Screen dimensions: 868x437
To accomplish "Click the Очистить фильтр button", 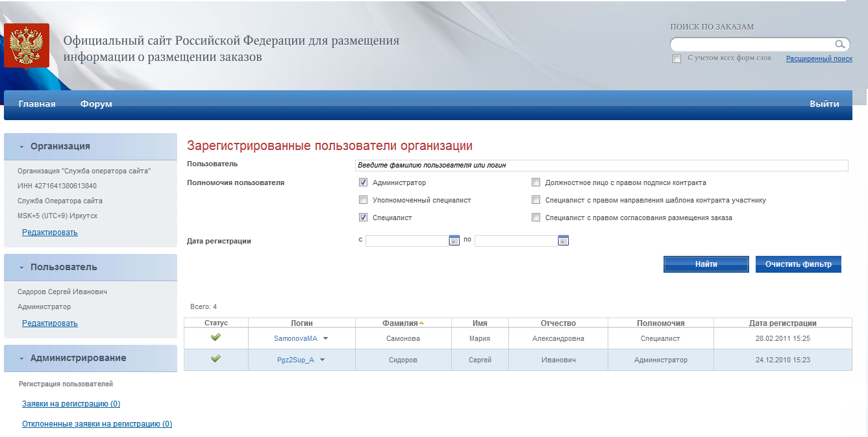I will click(799, 264).
